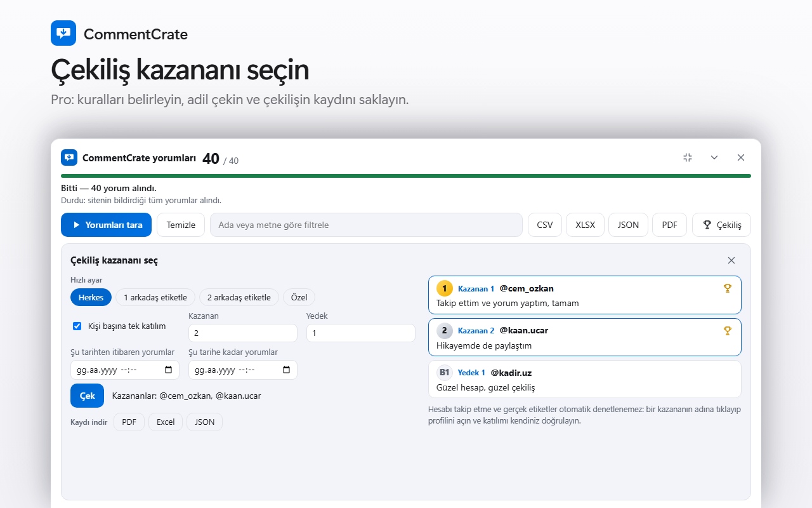Download draw record as PDF
The image size is (812, 508).
click(x=129, y=422)
